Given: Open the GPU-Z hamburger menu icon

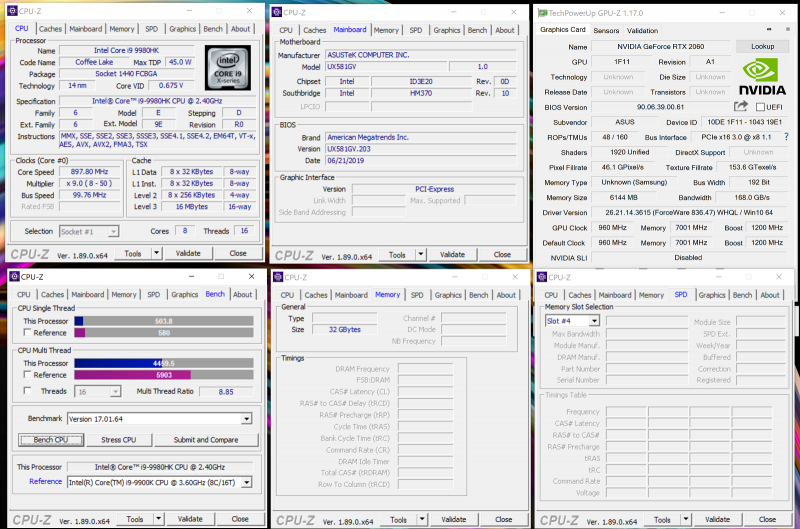Looking at the screenshot, I should click(x=787, y=30).
